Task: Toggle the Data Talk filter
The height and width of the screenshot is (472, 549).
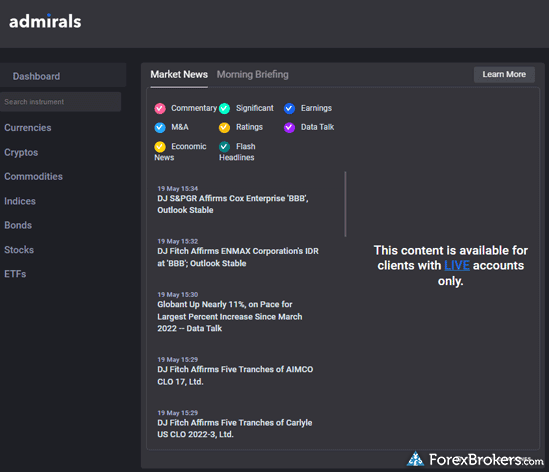Action: pyautogui.click(x=289, y=127)
